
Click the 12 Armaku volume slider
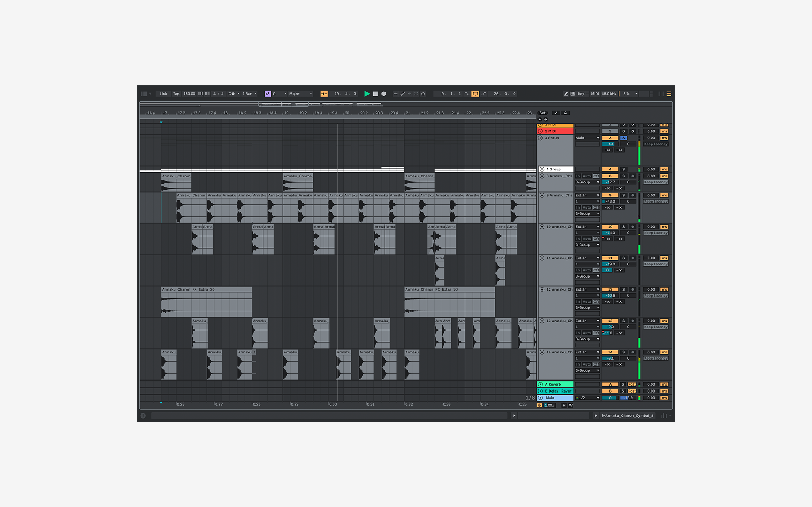click(x=610, y=296)
